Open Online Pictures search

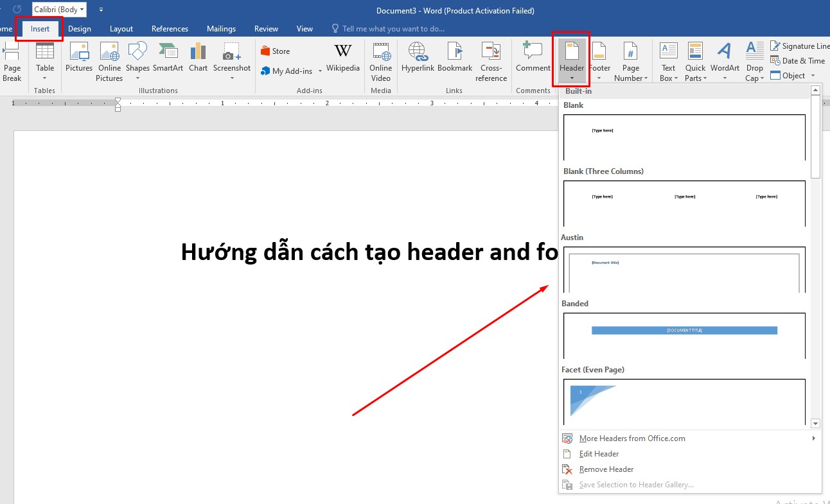pos(109,62)
